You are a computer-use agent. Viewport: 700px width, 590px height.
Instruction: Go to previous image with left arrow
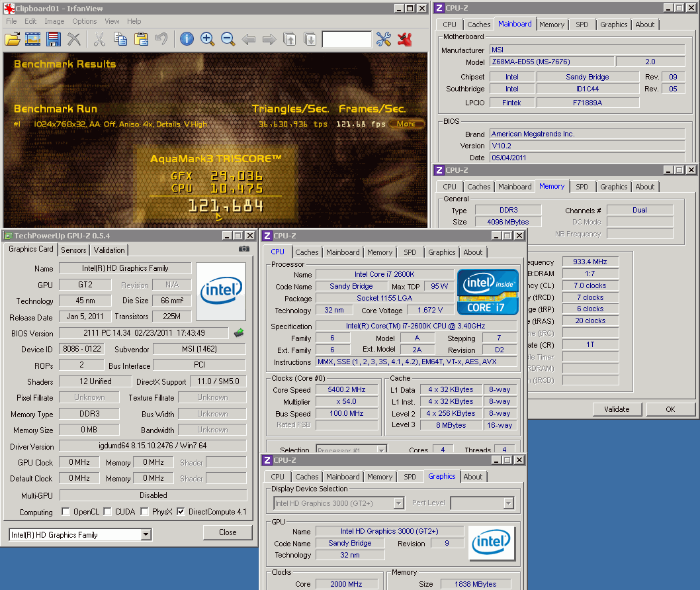[x=249, y=40]
